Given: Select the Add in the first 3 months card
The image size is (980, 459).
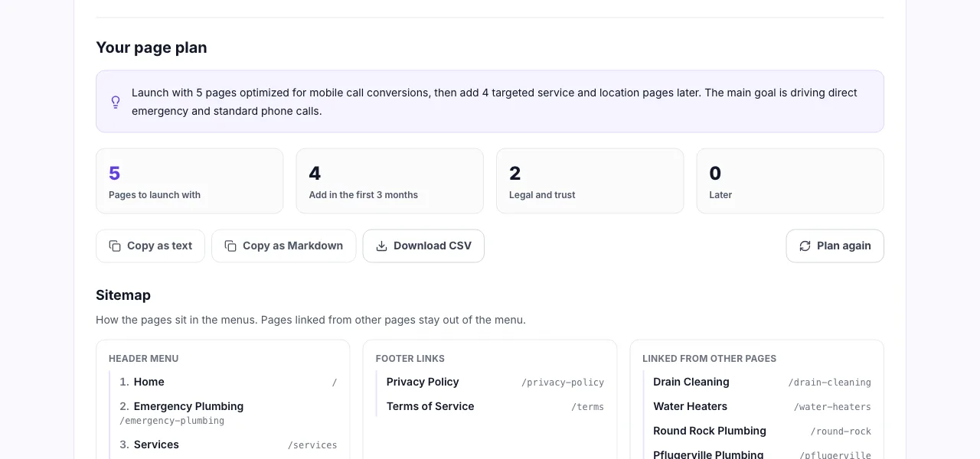Looking at the screenshot, I should (x=390, y=181).
